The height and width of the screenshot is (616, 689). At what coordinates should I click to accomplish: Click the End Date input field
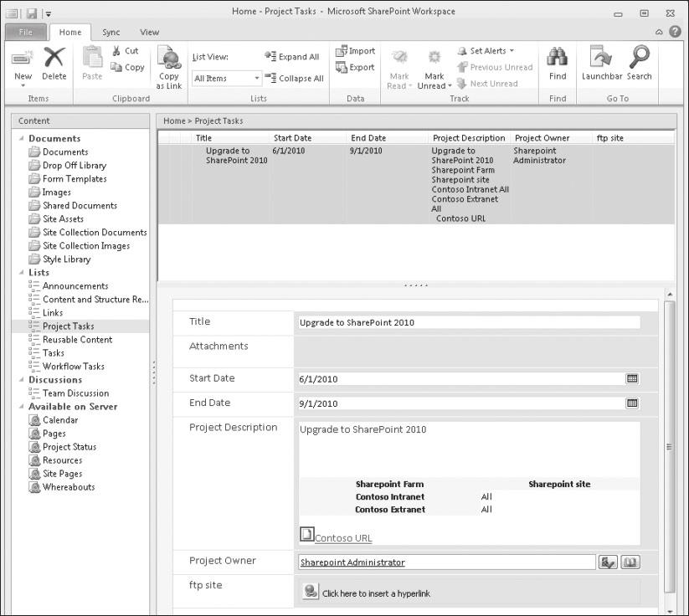pyautogui.click(x=460, y=403)
